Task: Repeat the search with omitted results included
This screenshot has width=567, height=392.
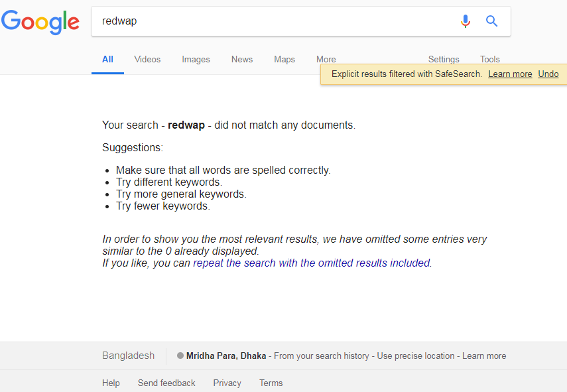Action: (312, 263)
